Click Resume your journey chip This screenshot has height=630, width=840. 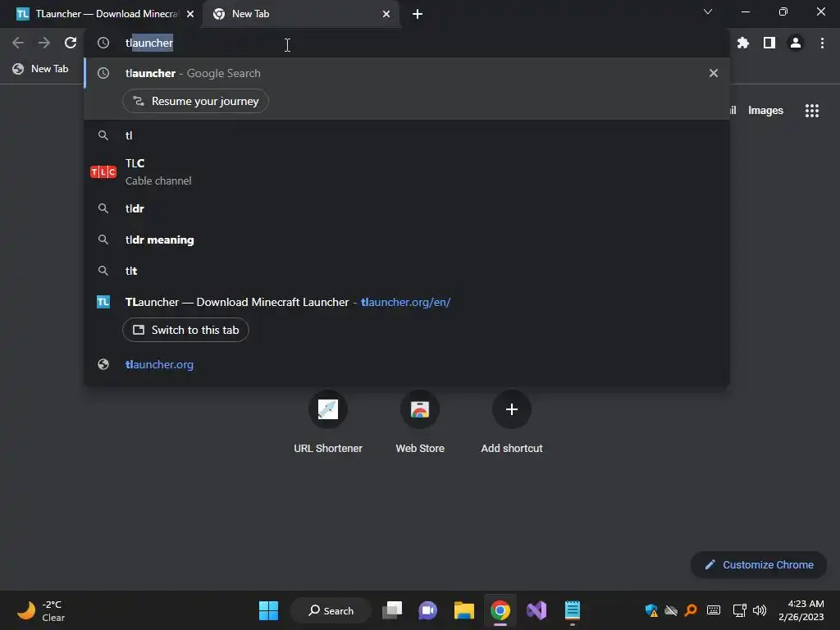(x=195, y=101)
